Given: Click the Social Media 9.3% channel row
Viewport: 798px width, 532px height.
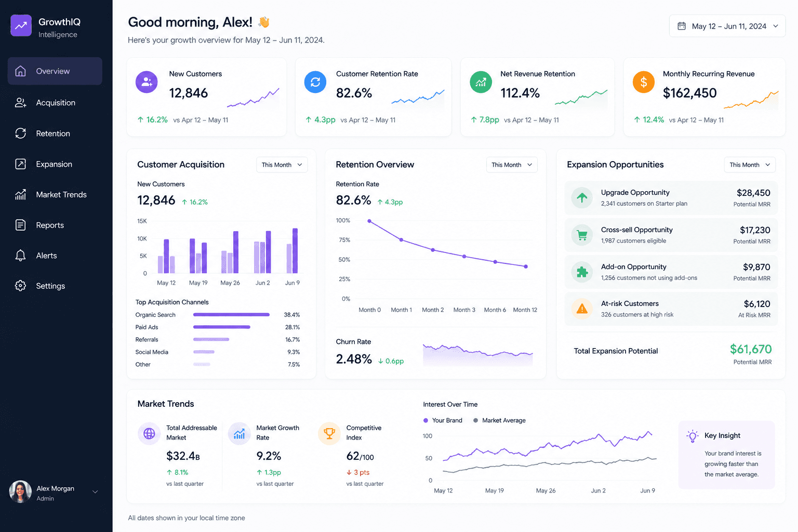Looking at the screenshot, I should click(218, 352).
